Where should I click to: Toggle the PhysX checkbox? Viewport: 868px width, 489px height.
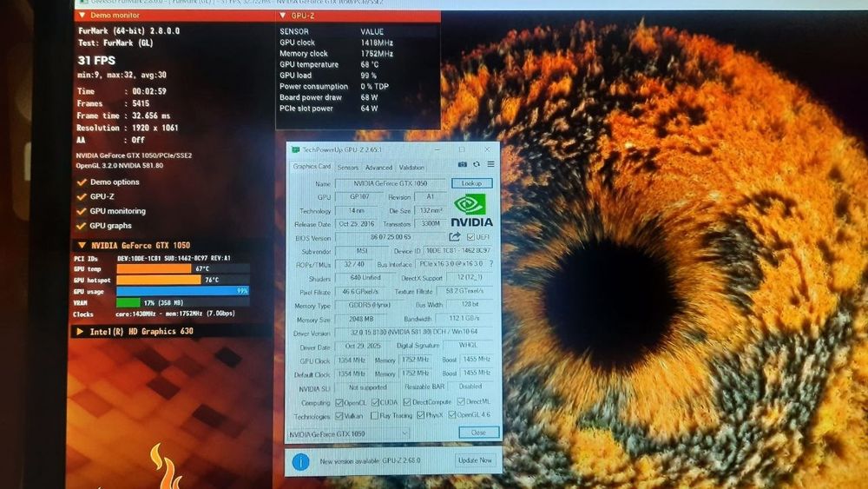pyautogui.click(x=421, y=414)
